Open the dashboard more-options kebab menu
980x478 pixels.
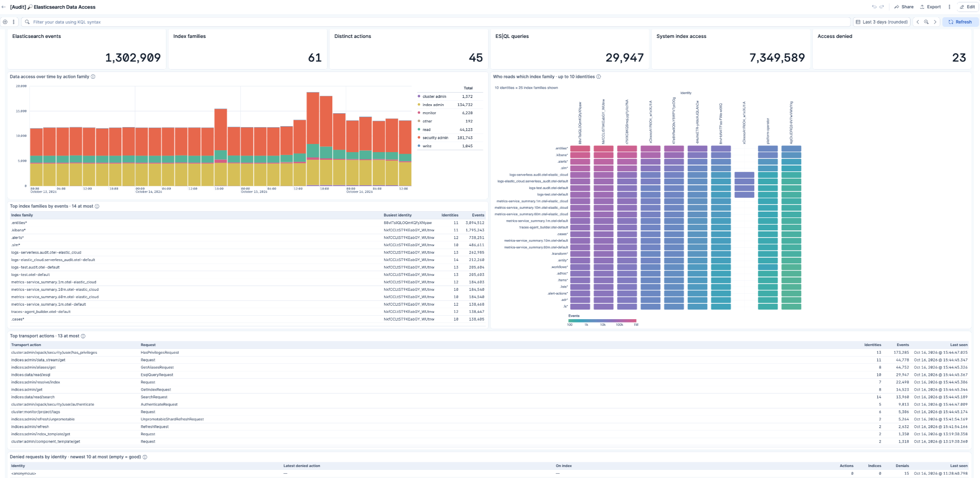pos(949,7)
